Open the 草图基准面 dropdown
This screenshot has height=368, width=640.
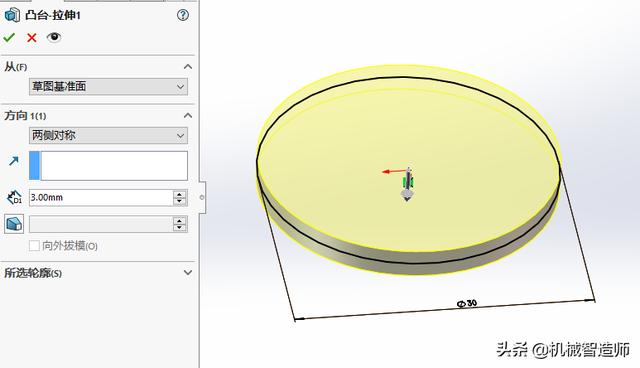coord(108,86)
